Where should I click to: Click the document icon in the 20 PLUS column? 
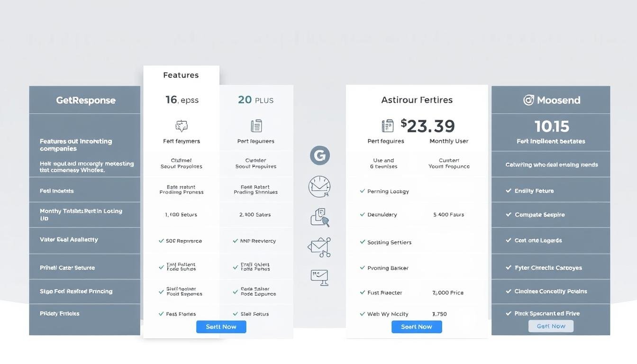(255, 126)
